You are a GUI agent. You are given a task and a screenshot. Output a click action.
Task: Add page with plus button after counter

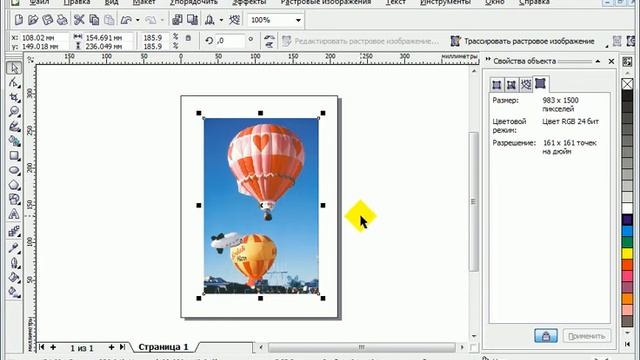point(111,347)
